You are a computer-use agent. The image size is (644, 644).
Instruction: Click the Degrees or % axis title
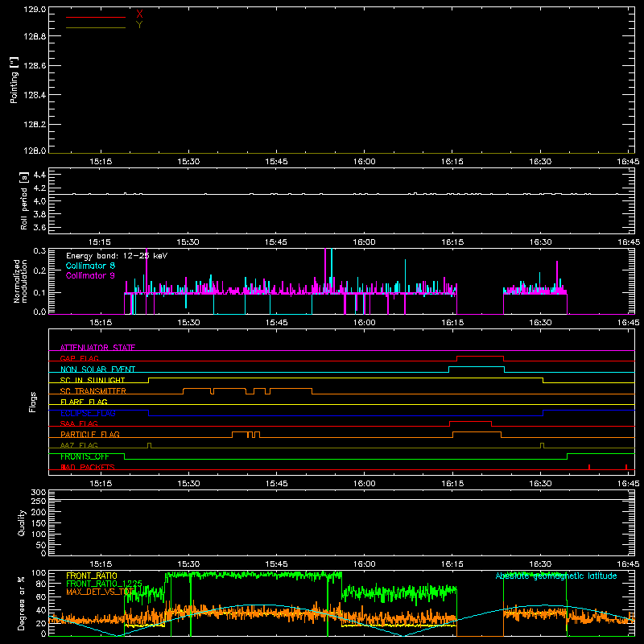click(x=22, y=603)
